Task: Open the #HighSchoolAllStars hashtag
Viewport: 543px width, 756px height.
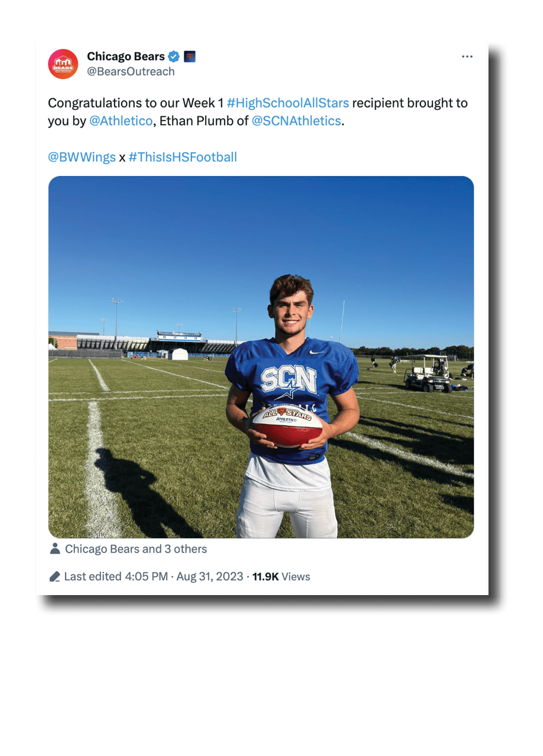Action: (287, 103)
